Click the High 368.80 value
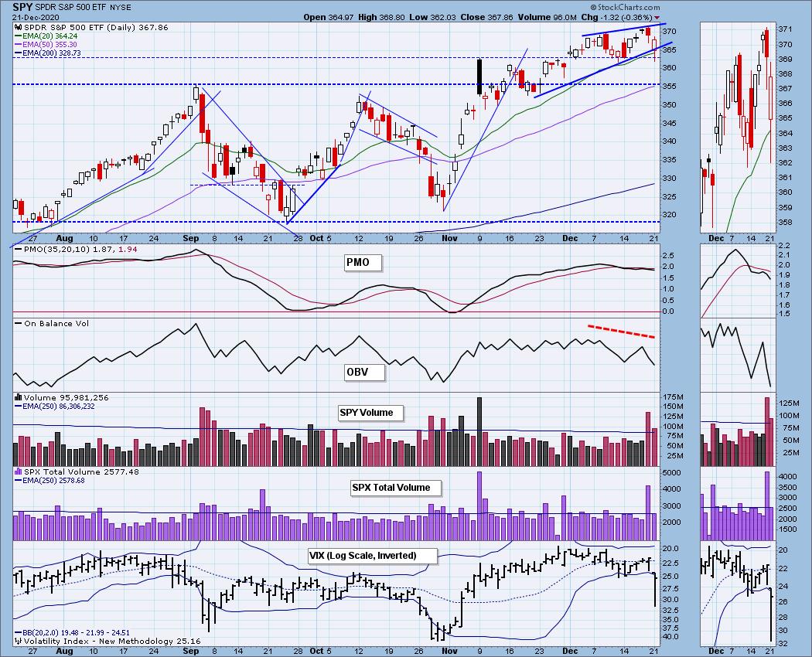 pos(381,17)
